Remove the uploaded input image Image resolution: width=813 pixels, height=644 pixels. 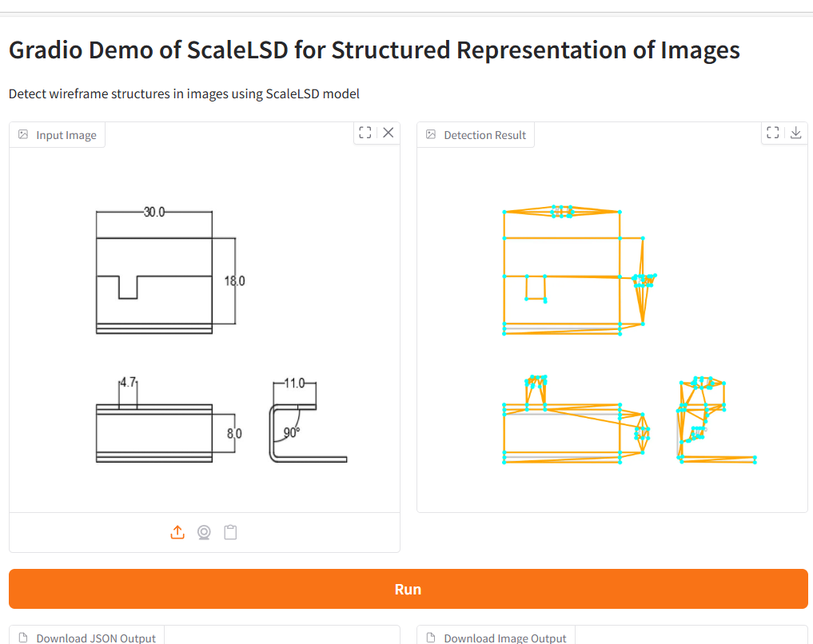click(x=389, y=133)
